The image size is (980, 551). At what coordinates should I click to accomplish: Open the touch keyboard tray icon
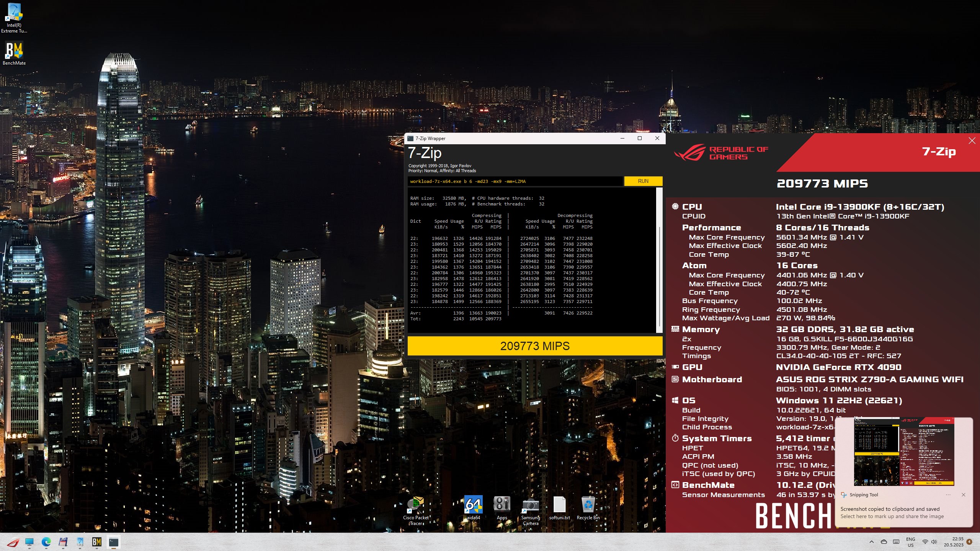pyautogui.click(x=896, y=542)
